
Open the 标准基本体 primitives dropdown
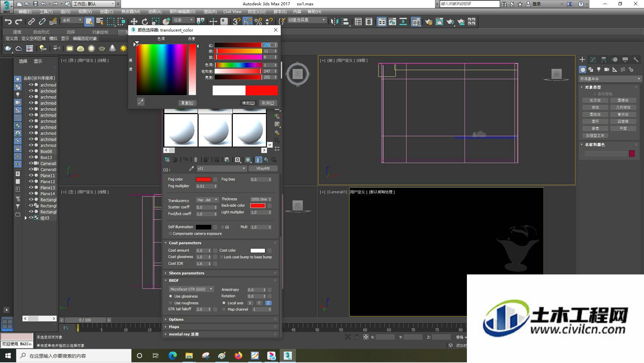(610, 79)
